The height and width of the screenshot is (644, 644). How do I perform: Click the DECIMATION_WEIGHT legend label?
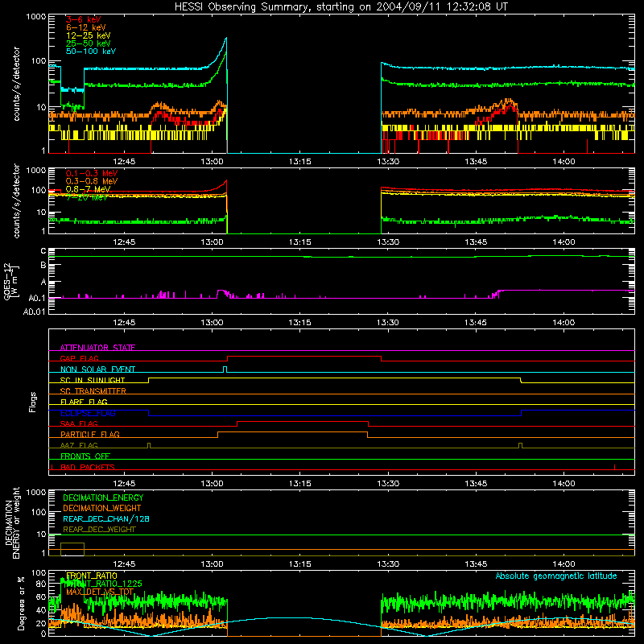tap(102, 508)
